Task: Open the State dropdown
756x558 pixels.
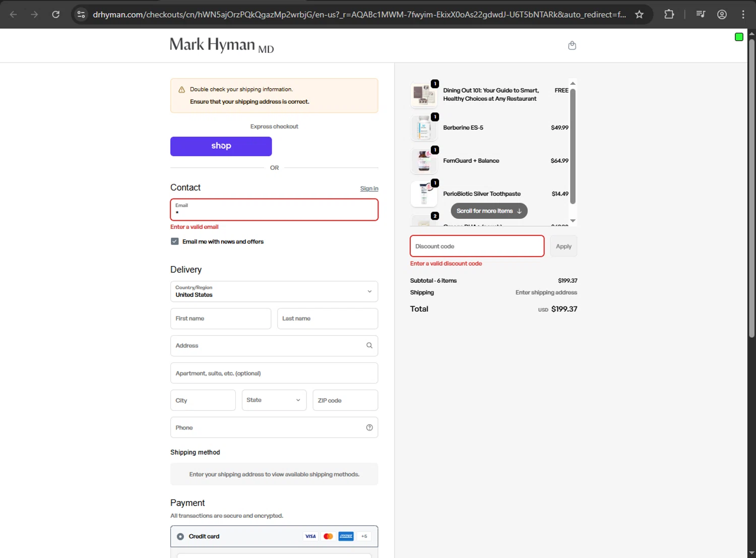Action: tap(274, 400)
